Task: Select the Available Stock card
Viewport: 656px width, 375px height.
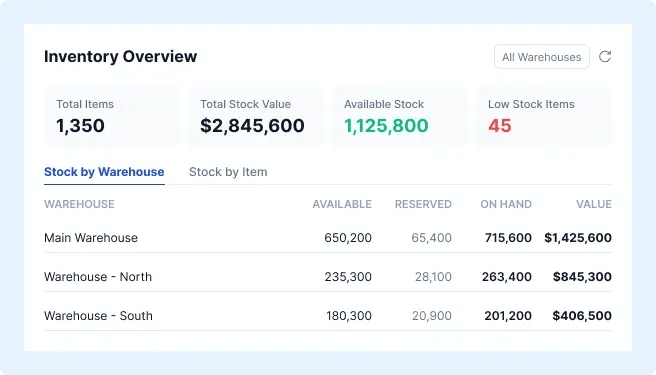Action: pos(400,117)
